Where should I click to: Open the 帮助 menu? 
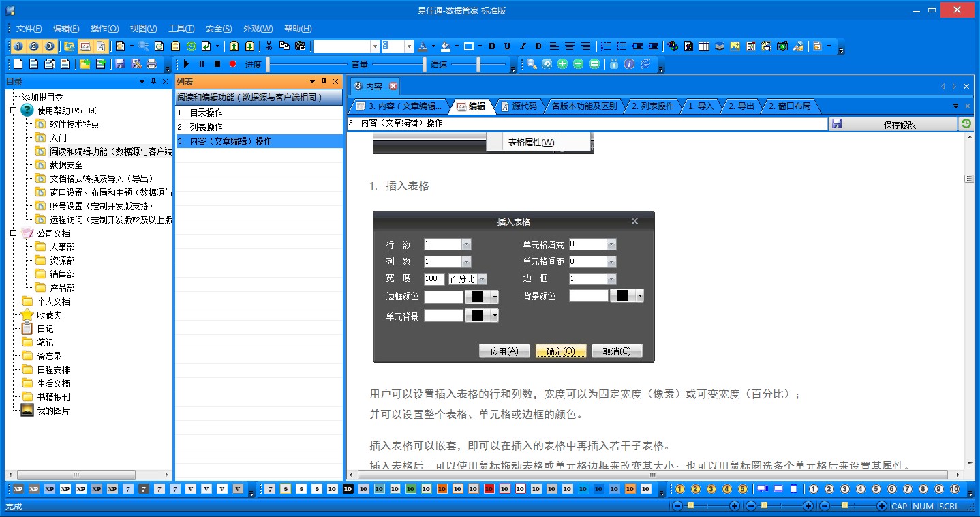pos(298,29)
